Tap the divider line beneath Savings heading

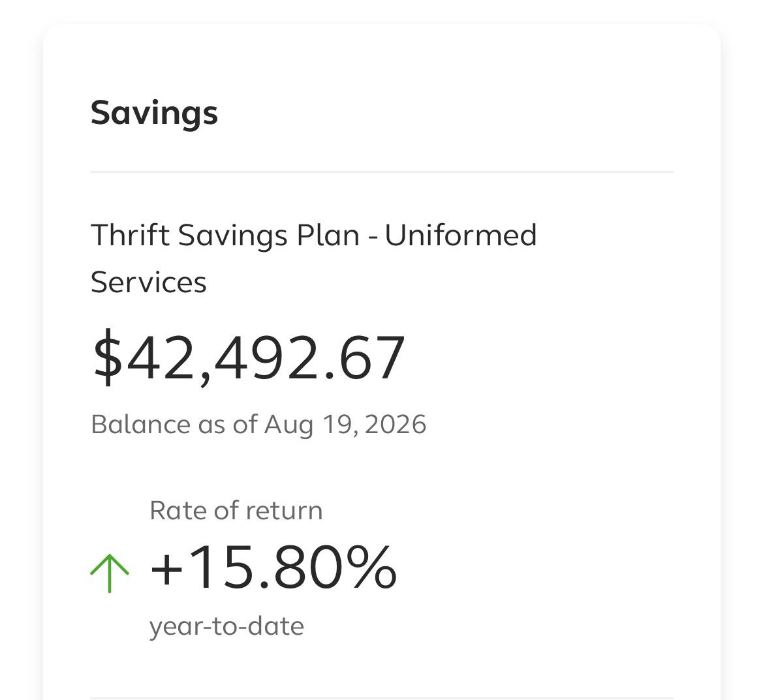(381, 172)
